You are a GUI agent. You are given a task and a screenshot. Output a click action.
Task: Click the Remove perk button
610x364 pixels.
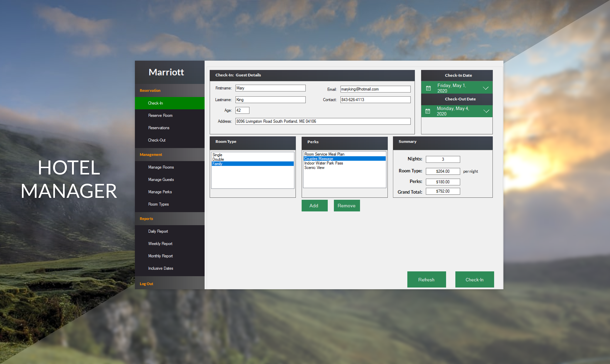point(346,205)
